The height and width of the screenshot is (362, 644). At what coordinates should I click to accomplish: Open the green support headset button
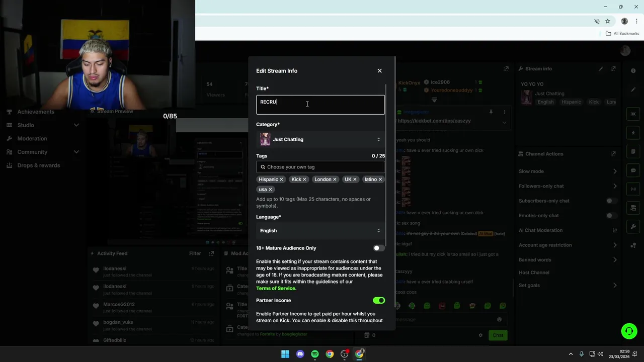pyautogui.click(x=629, y=331)
